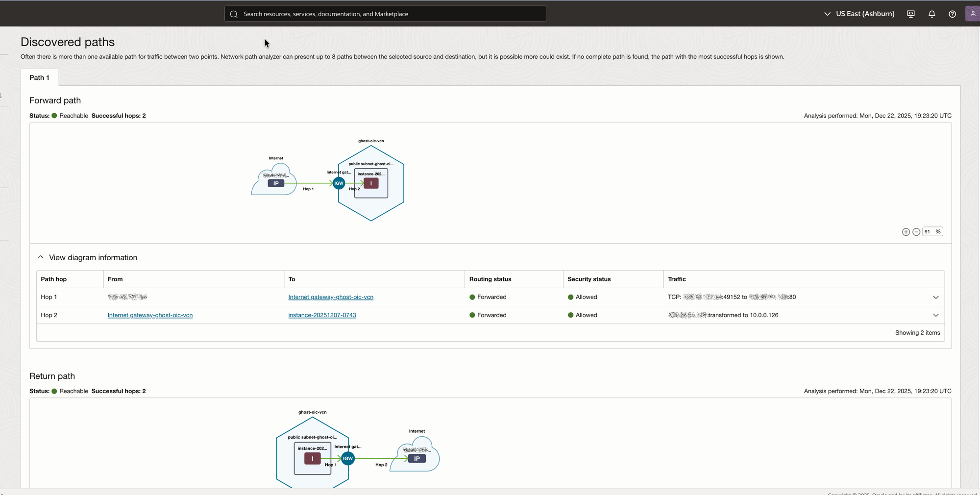Collapse the View diagram information section
980x495 pixels.
pyautogui.click(x=41, y=257)
